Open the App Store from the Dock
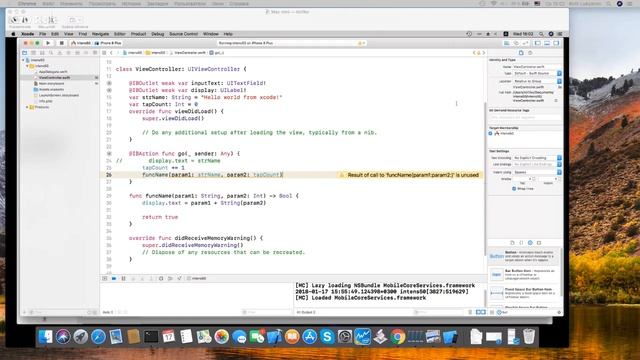640x360 pixels. click(x=309, y=337)
